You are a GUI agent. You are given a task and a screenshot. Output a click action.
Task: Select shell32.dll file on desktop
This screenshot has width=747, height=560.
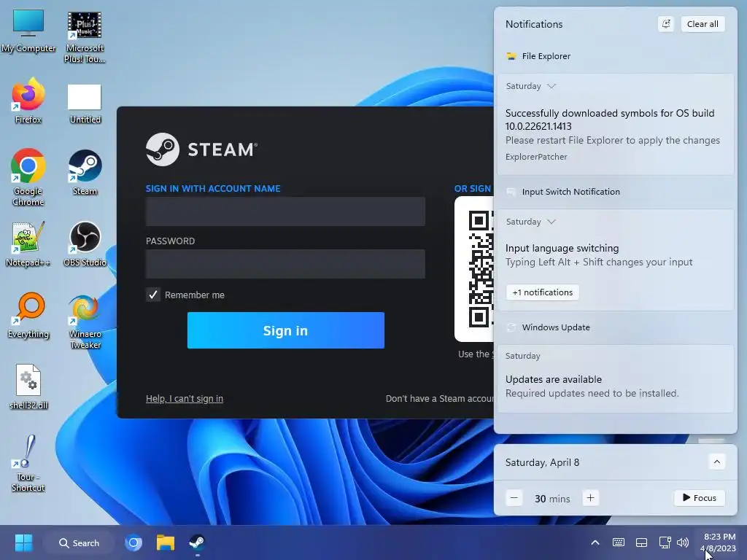28,387
